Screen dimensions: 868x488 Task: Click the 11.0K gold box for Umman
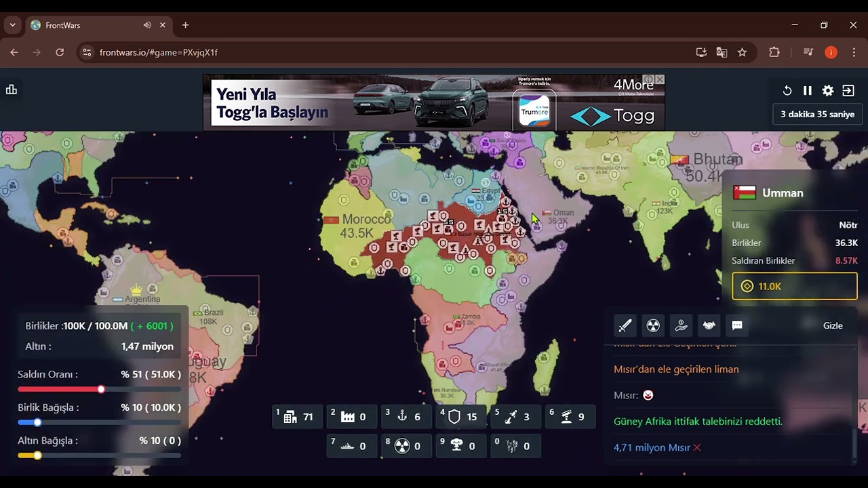pos(795,286)
